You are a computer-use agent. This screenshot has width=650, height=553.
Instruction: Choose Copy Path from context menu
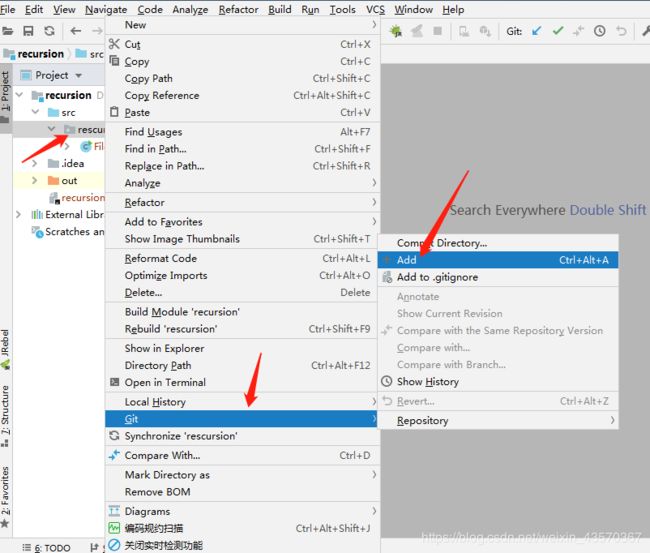pyautogui.click(x=243, y=78)
